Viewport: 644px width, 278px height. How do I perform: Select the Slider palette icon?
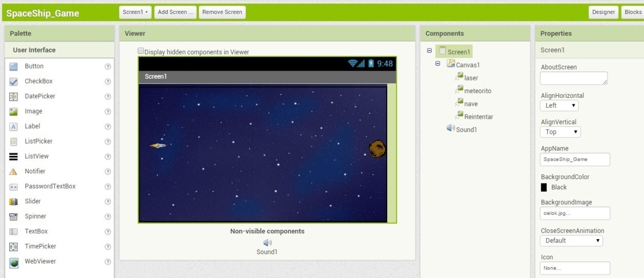click(13, 202)
